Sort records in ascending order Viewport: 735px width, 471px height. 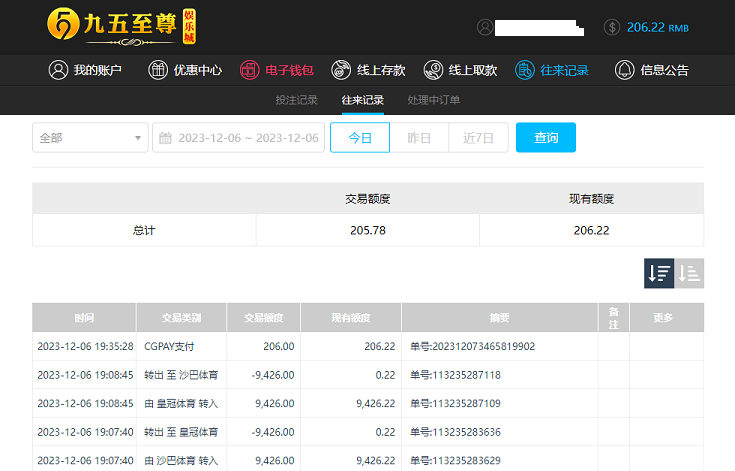[689, 273]
